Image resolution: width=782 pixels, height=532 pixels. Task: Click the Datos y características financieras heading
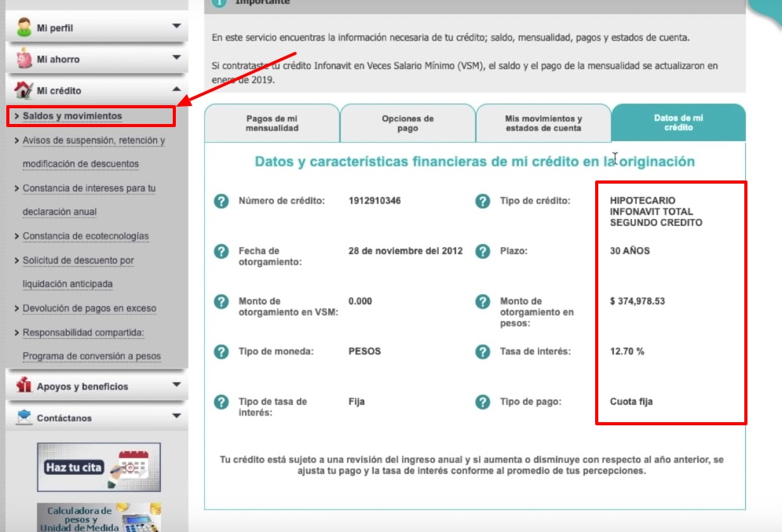[x=475, y=162]
